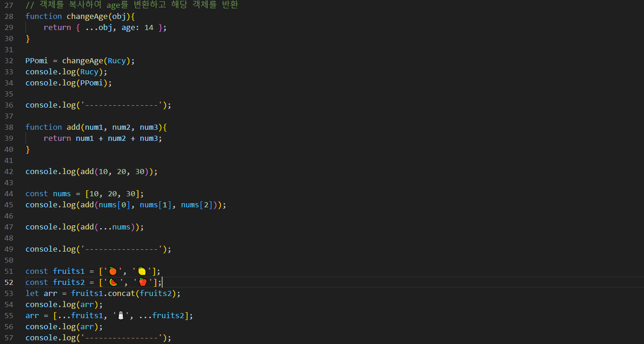The image size is (644, 344).
Task: Click the orange emoji in fruits1 array
Action: coord(113,271)
